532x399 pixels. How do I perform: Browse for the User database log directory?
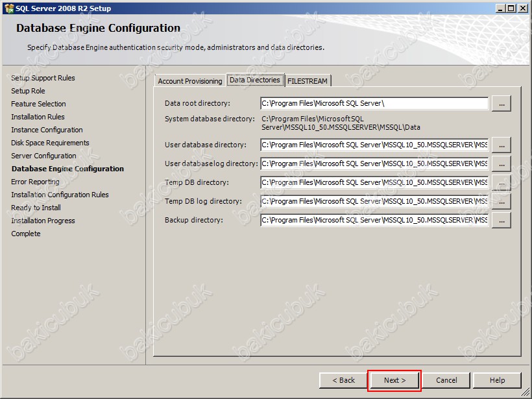coord(502,164)
